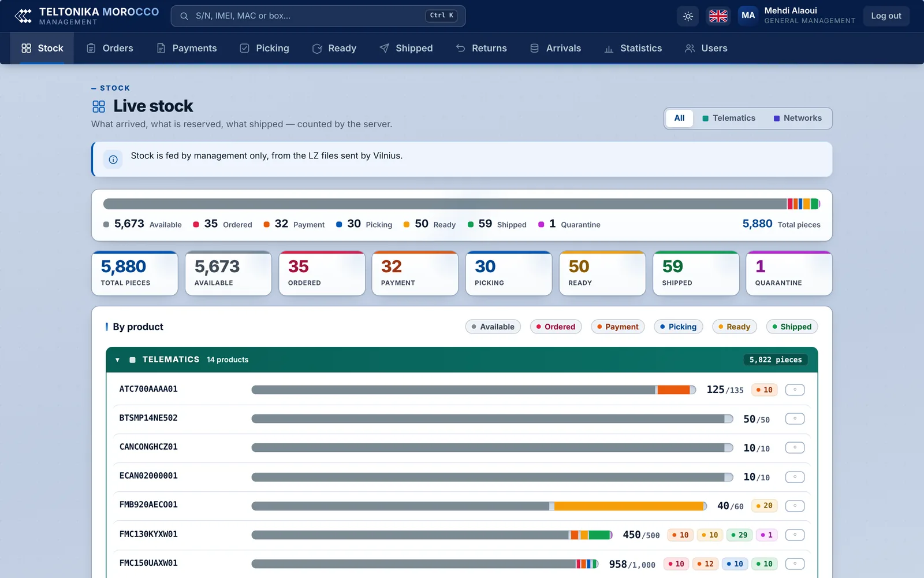Screen dimensions: 924x578
Task: Click the small detail button in FMC150UAXW01 row
Action: click(795, 564)
